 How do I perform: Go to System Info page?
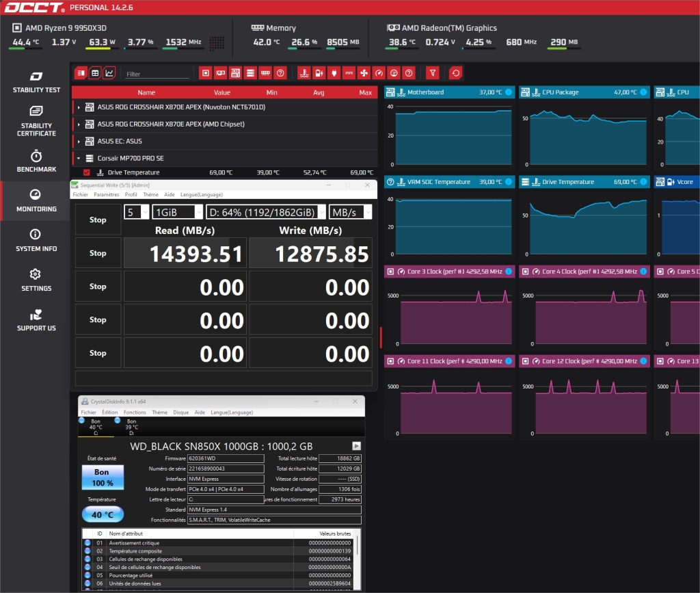click(36, 241)
